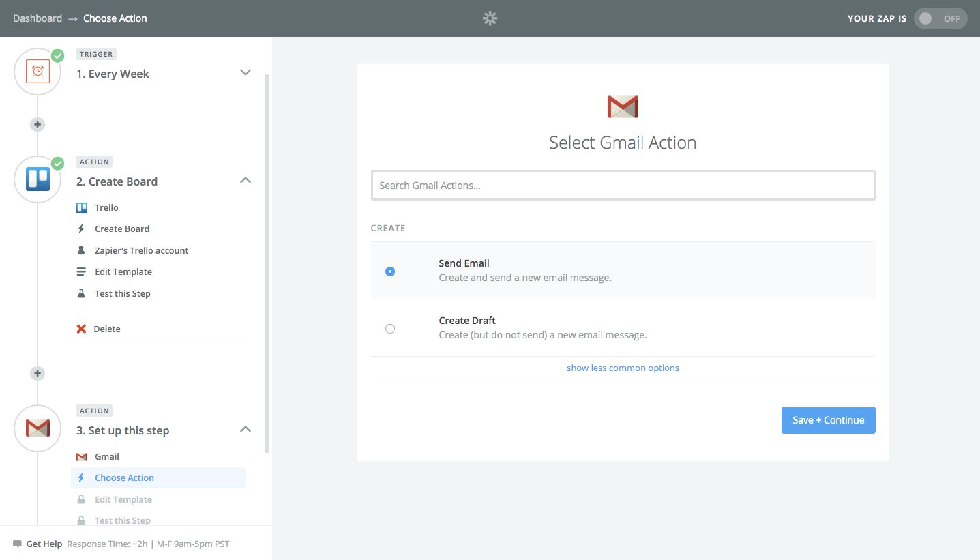The width and height of the screenshot is (980, 560).
Task: Click the Search Gmail Actions input field
Action: (623, 186)
